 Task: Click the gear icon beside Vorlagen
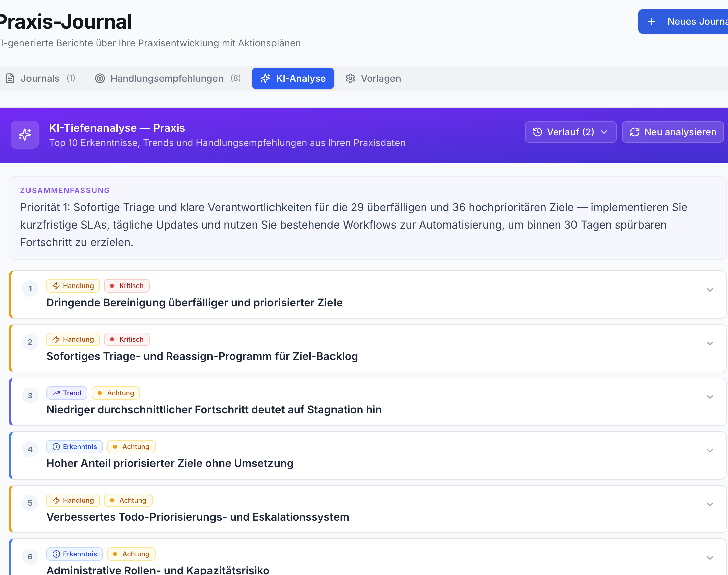click(x=350, y=78)
